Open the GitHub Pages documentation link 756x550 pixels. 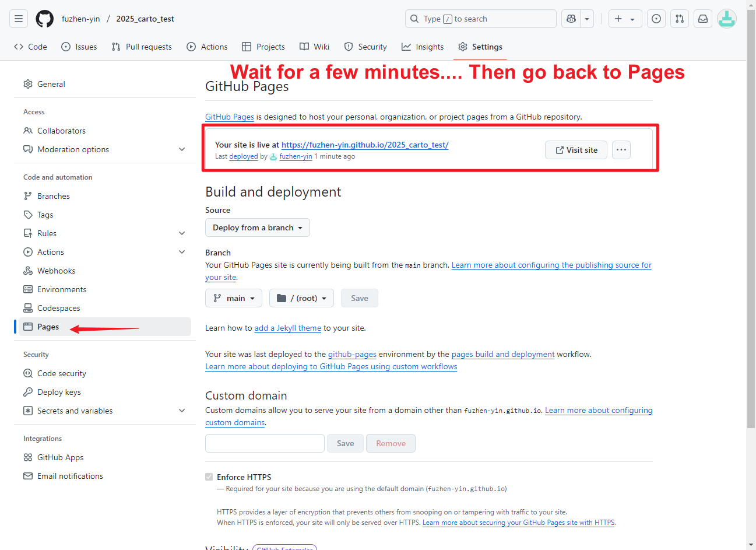coord(230,117)
